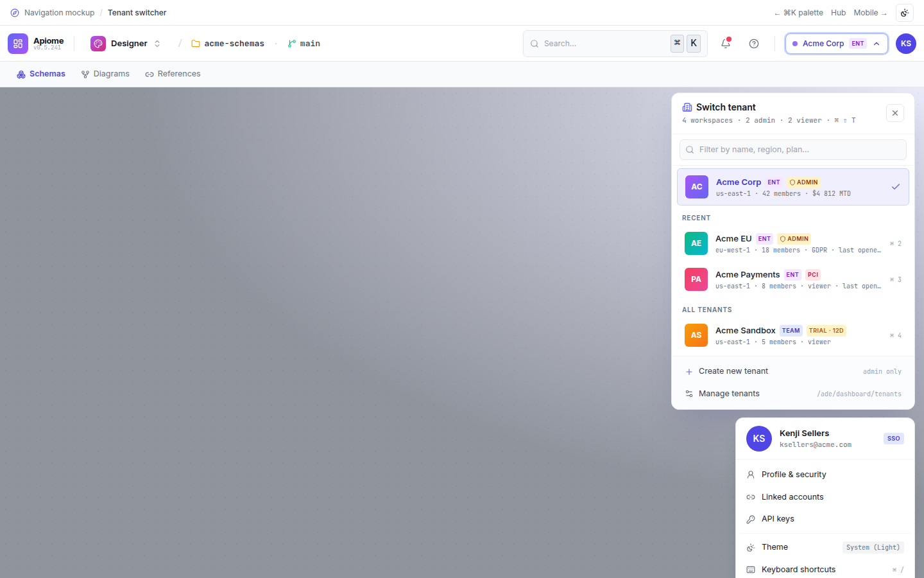
Task: Open the help question-mark icon
Action: point(754,44)
